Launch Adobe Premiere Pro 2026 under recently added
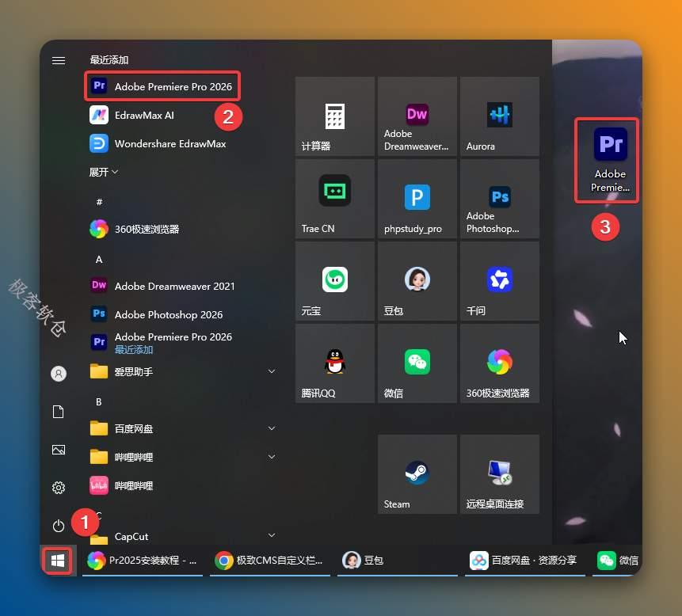 point(162,86)
